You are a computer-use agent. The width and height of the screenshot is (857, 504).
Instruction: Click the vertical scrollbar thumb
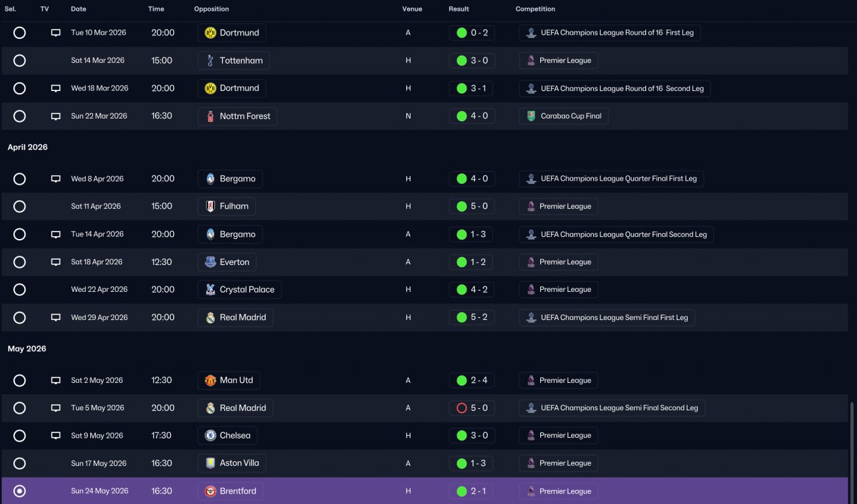point(852,452)
